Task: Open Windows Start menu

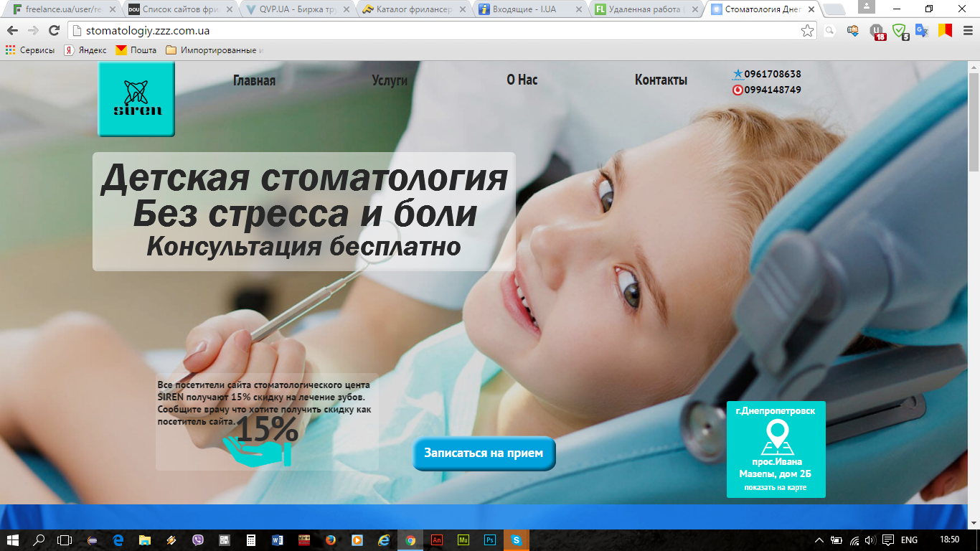Action: tap(13, 540)
